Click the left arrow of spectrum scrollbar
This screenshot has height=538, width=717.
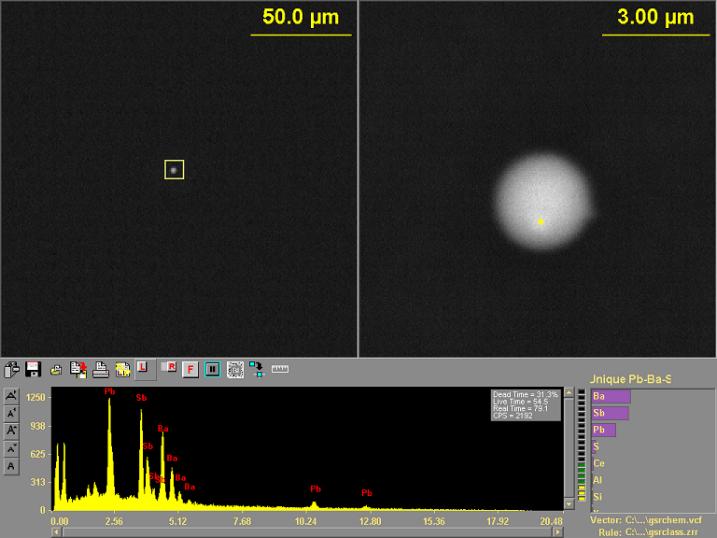[56, 532]
